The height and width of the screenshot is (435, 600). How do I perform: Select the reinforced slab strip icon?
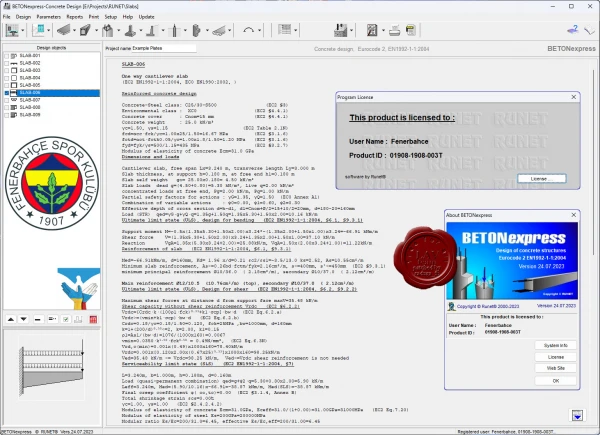tap(219, 30)
